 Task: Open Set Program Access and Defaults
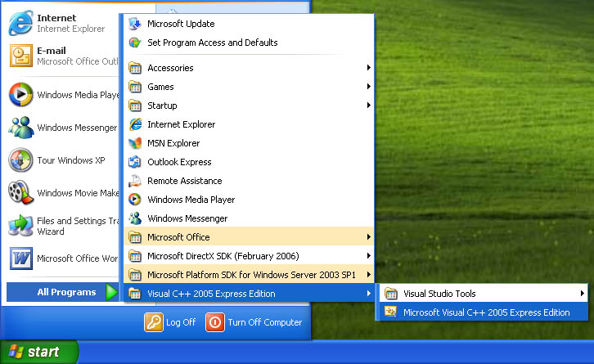click(249, 43)
